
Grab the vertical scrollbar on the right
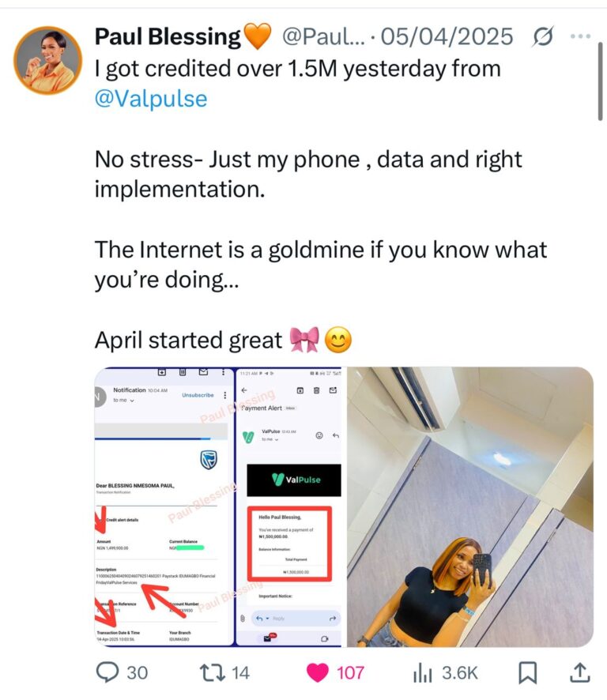click(601, 81)
